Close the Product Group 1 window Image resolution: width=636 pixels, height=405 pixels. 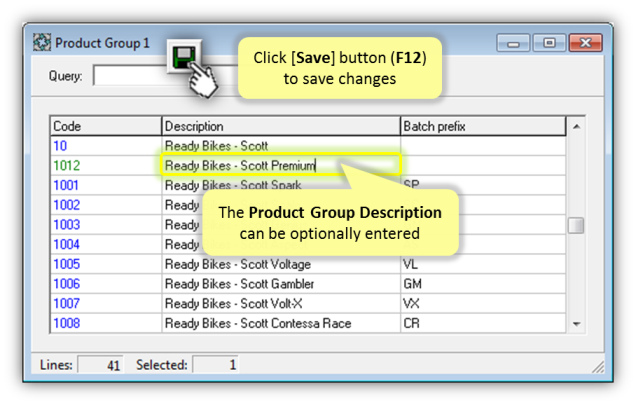585,43
